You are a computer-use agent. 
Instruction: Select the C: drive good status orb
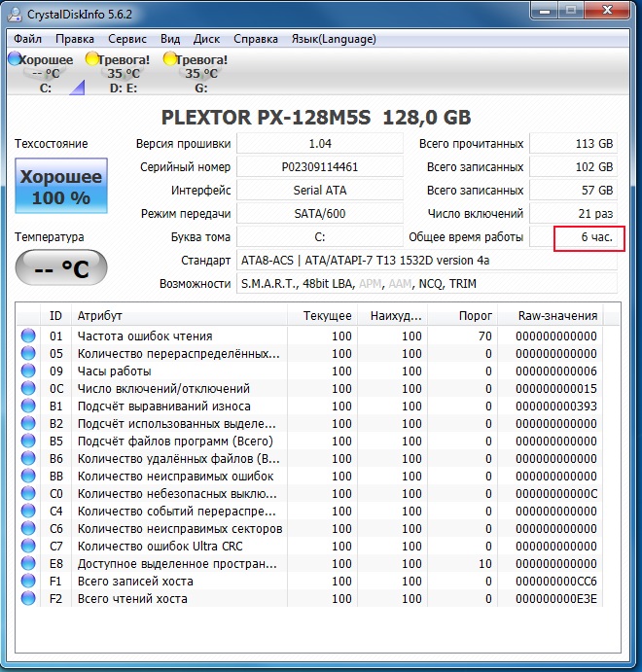pos(14,59)
